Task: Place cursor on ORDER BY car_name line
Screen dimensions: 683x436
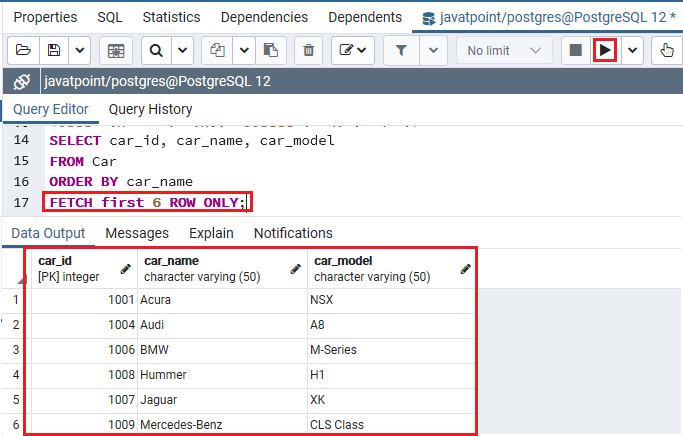Action: click(121, 182)
